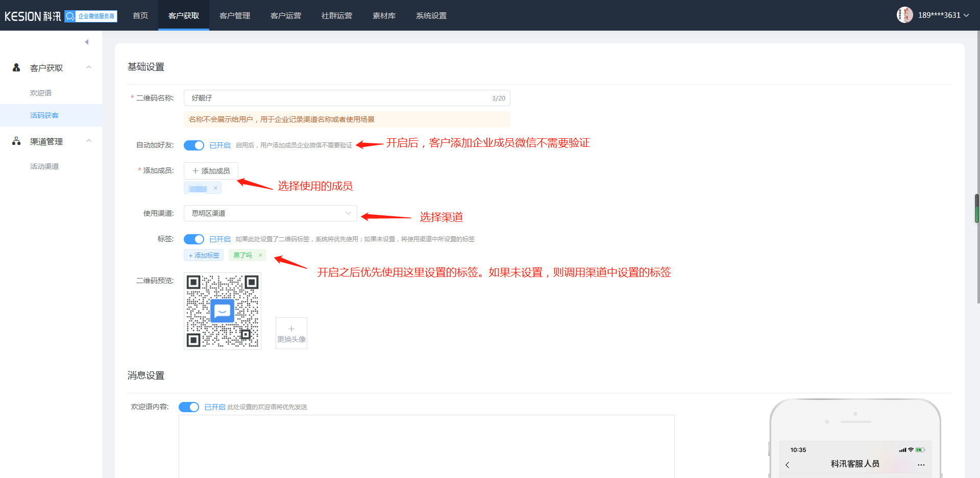The height and width of the screenshot is (478, 980).
Task: Disable the 标签 toggle switch
Action: tap(194, 239)
